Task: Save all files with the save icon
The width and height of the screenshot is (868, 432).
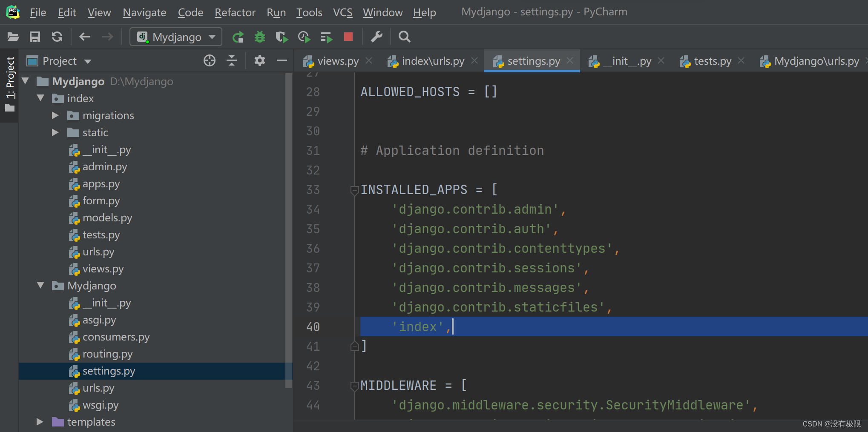Action: (35, 37)
